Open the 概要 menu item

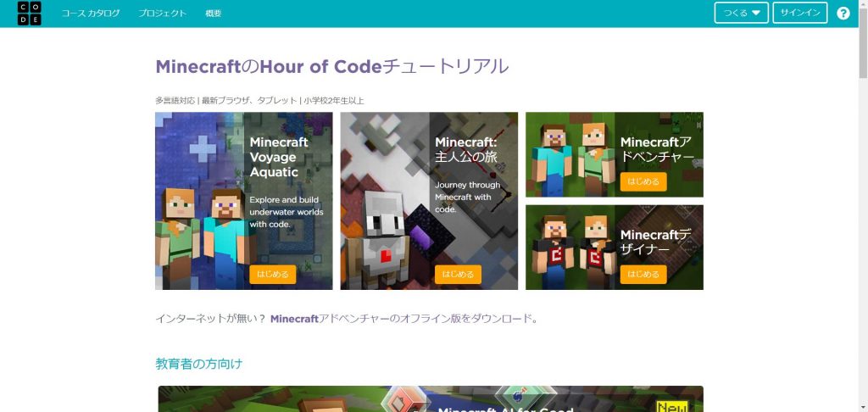(213, 14)
